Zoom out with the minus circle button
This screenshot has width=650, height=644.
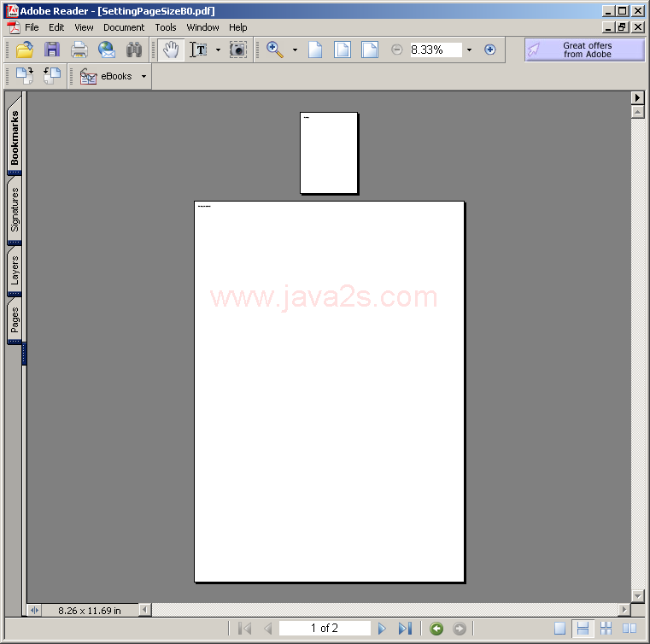396,50
